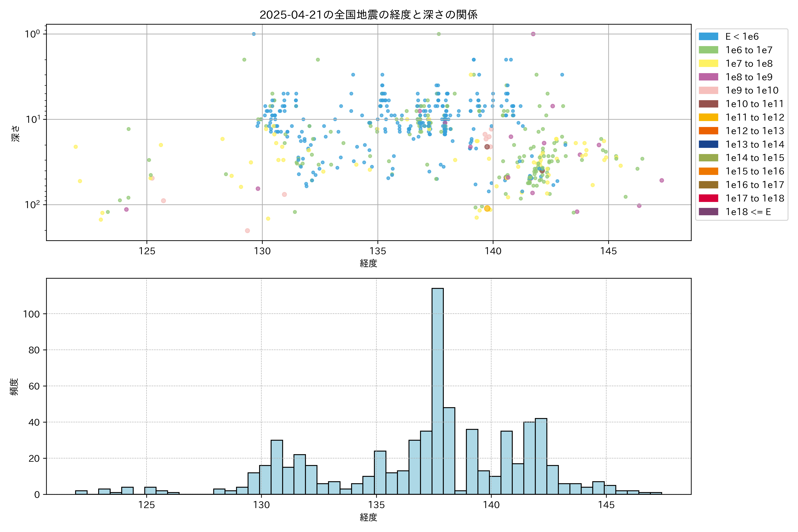This screenshot has width=798, height=532.
Task: Click the tallest histogram bar near 137.5
Action: tap(437, 390)
